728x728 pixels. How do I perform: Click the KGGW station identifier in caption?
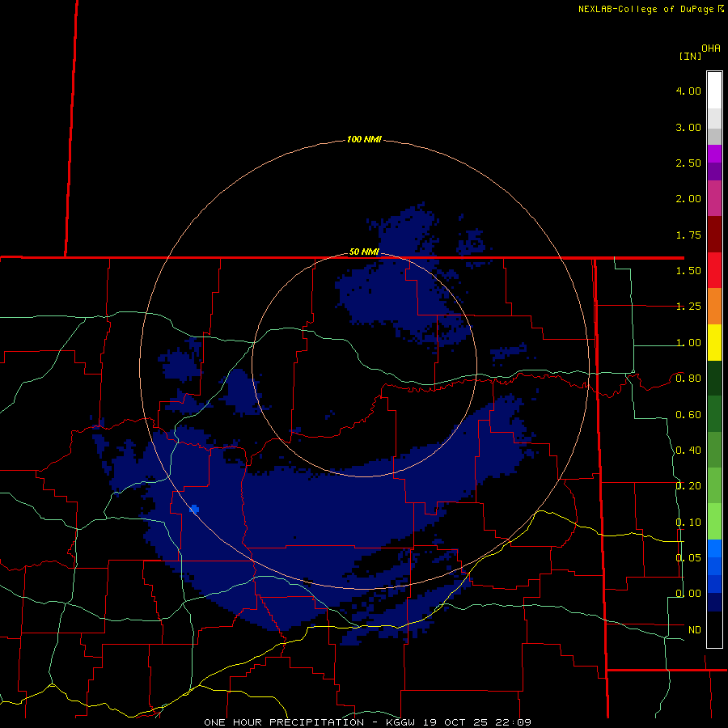400,722
